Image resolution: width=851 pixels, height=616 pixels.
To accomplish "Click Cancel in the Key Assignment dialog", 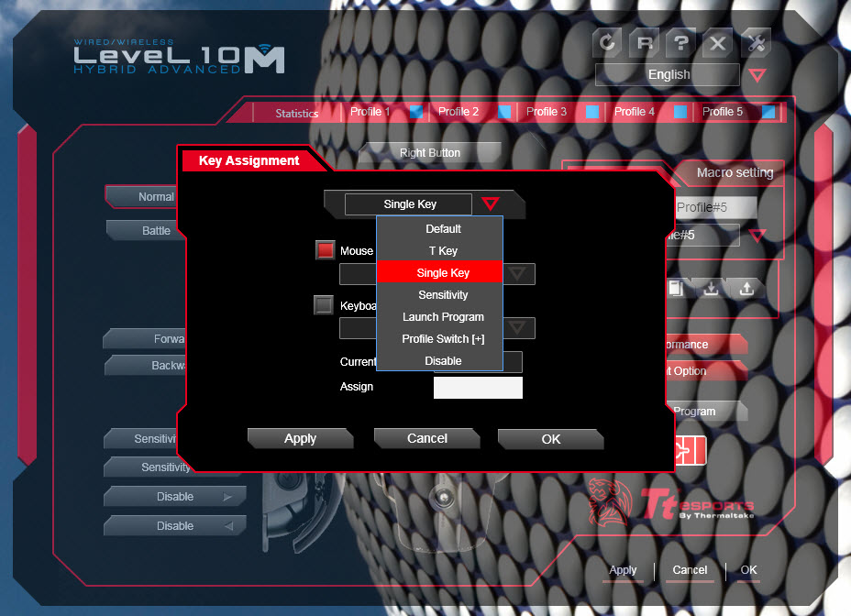I will tap(427, 438).
